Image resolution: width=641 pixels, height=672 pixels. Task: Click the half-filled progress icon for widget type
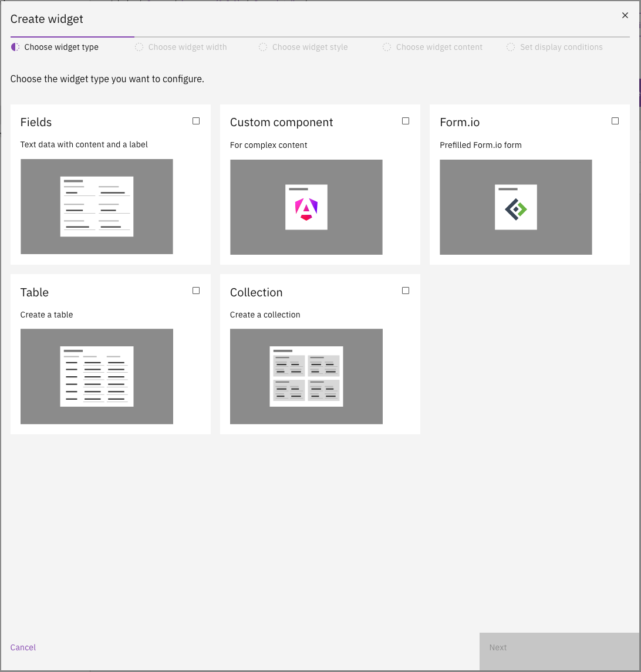(15, 47)
